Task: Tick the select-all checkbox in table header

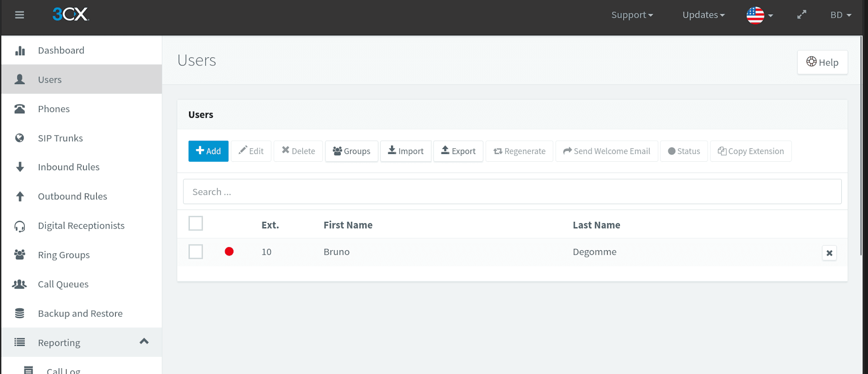Action: (x=196, y=224)
